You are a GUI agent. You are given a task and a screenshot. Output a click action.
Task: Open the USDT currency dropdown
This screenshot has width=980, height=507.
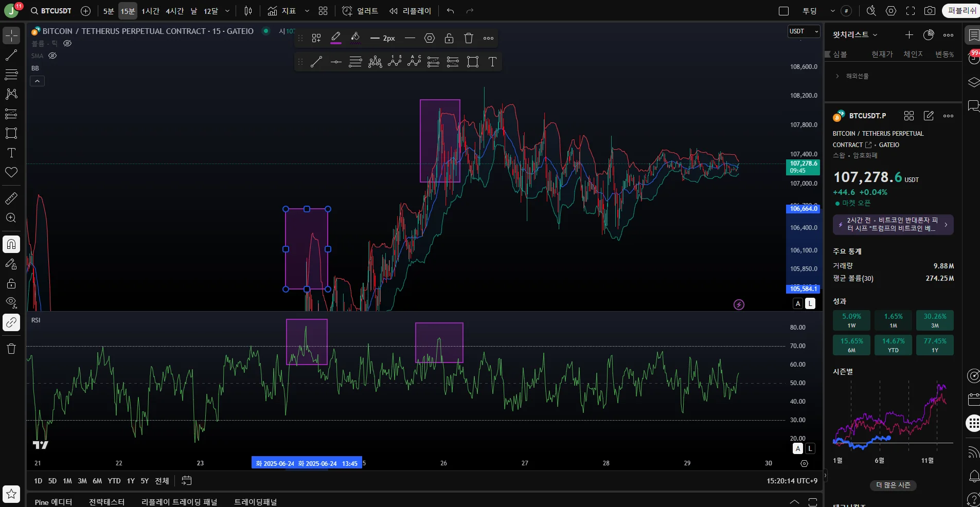804,31
